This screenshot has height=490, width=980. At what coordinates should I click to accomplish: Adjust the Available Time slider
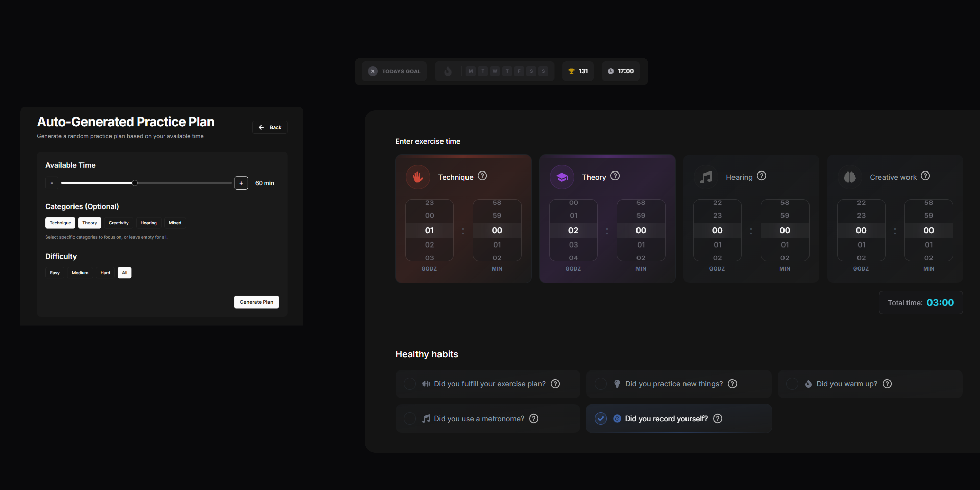click(x=135, y=183)
